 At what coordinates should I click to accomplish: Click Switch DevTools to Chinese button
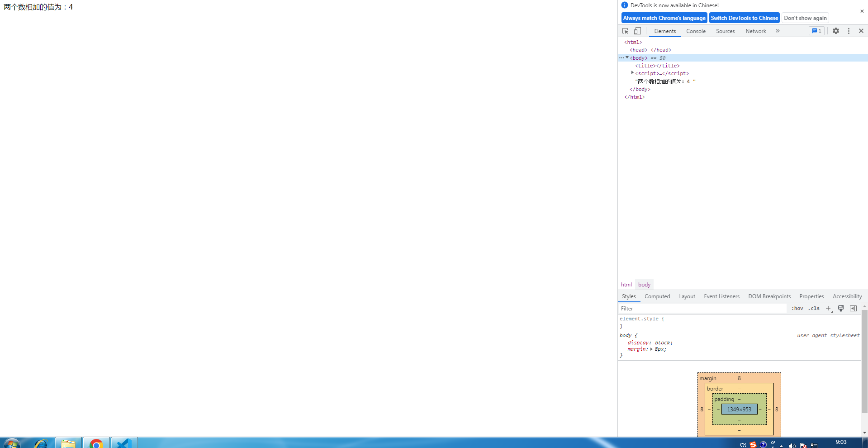pyautogui.click(x=745, y=18)
